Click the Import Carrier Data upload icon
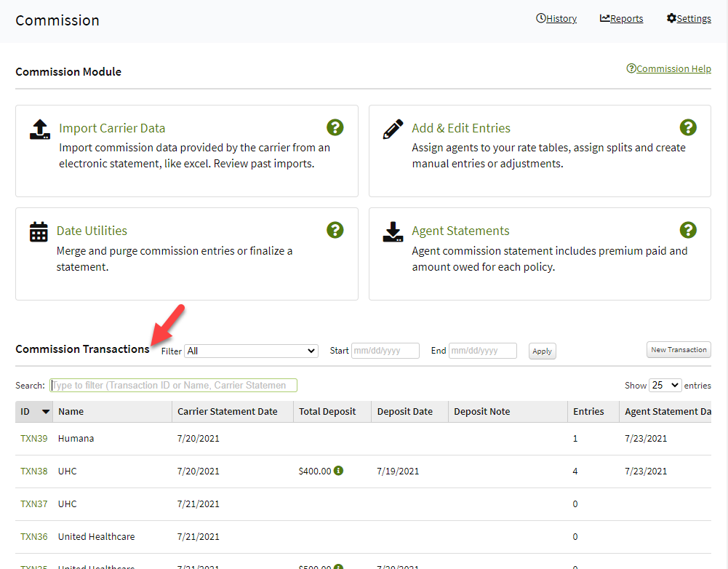 pos(39,127)
